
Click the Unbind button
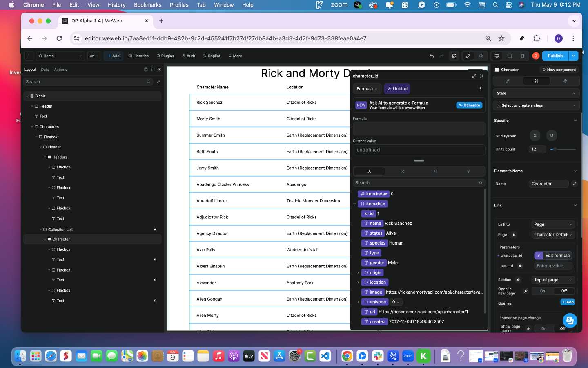397,89
